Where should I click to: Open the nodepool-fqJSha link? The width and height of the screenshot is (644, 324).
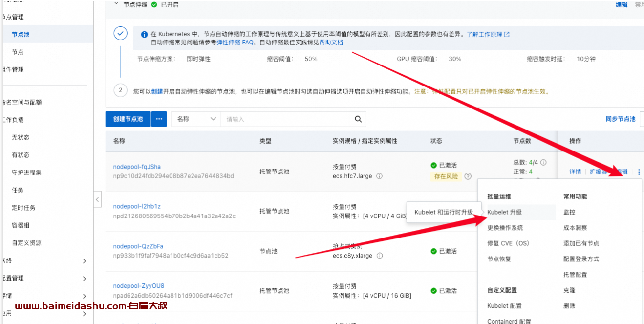[x=137, y=167]
